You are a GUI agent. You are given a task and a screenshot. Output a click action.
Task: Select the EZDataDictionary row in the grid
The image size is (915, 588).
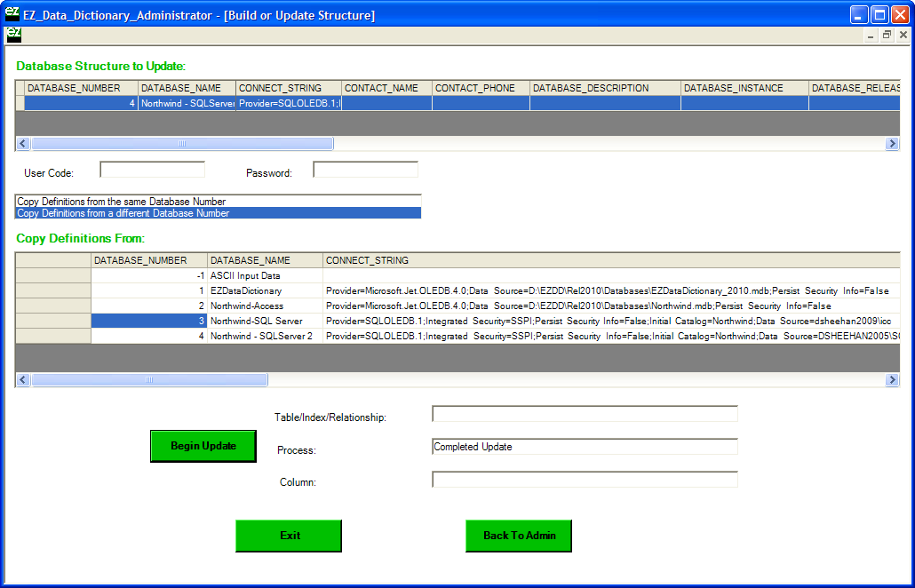click(x=246, y=291)
